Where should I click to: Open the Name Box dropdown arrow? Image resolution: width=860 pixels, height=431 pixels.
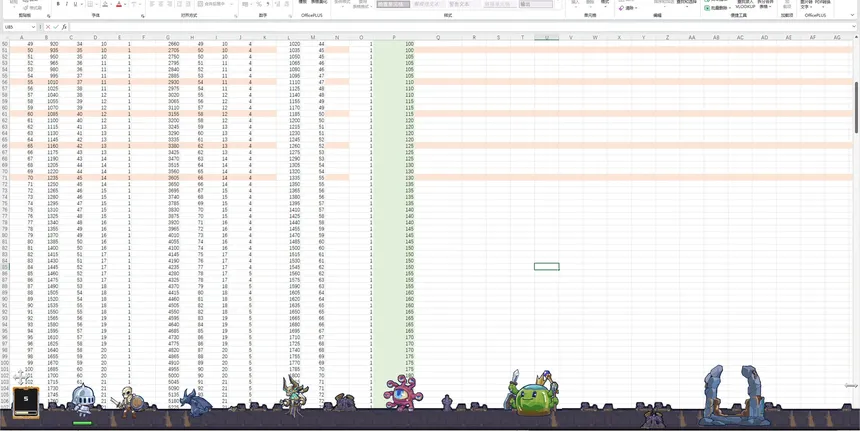point(33,27)
